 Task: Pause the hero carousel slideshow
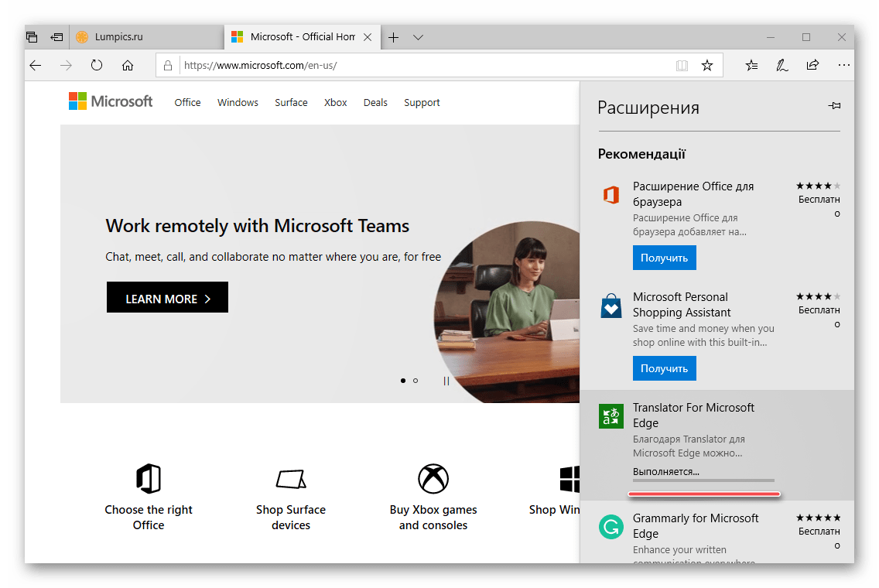coord(446,381)
